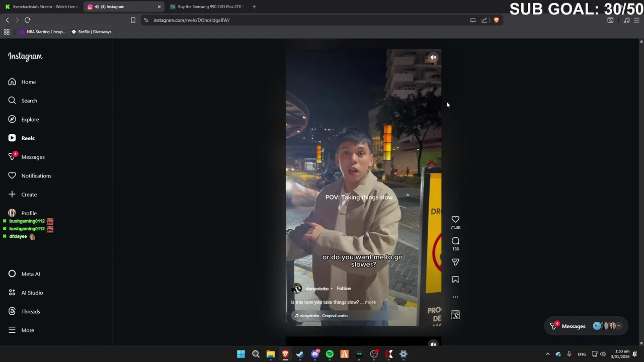Close the Instagram browser tab
Image resolution: width=644 pixels, height=362 pixels.
coord(159,7)
